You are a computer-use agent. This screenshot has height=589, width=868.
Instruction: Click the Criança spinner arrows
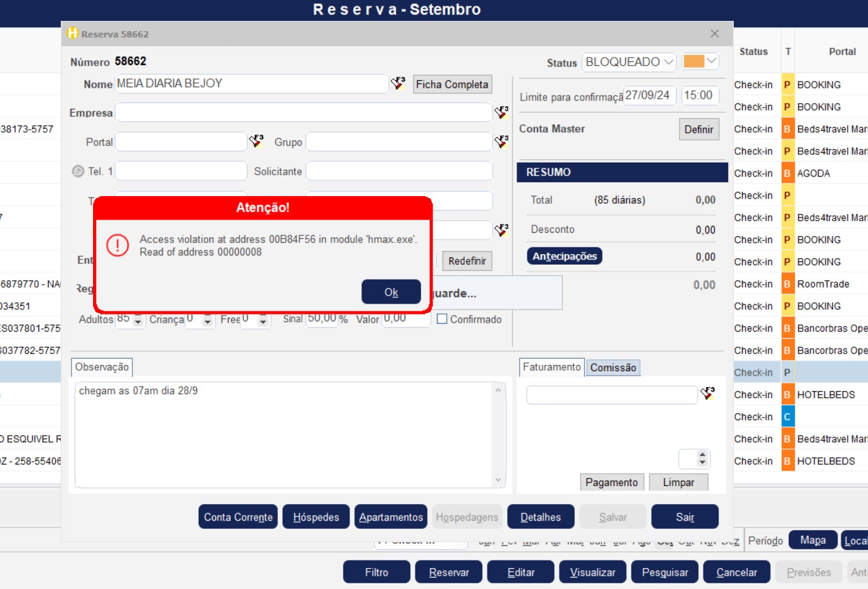pos(207,320)
